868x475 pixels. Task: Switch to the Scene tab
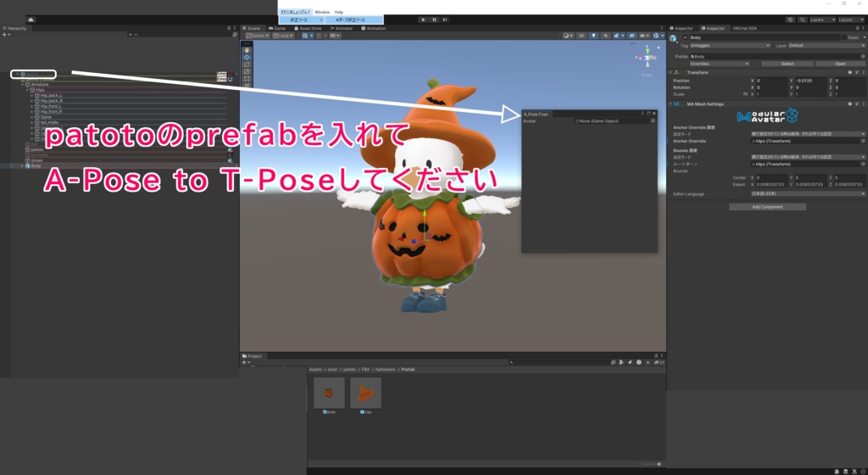tap(252, 28)
